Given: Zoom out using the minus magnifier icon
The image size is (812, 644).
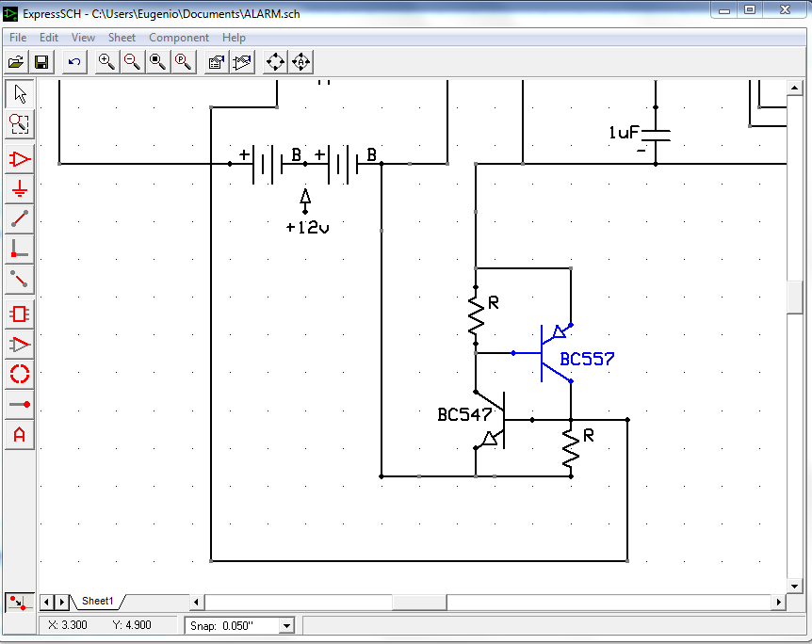Looking at the screenshot, I should click(133, 62).
